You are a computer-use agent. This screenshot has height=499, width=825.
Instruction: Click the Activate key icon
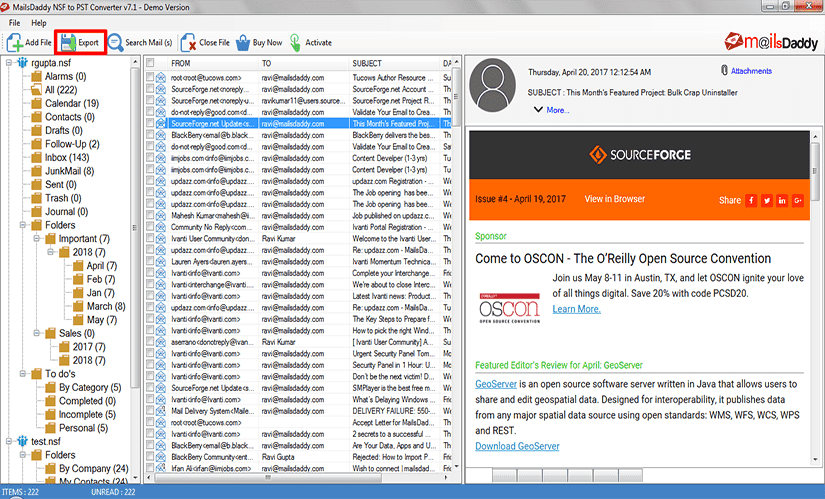(x=295, y=43)
